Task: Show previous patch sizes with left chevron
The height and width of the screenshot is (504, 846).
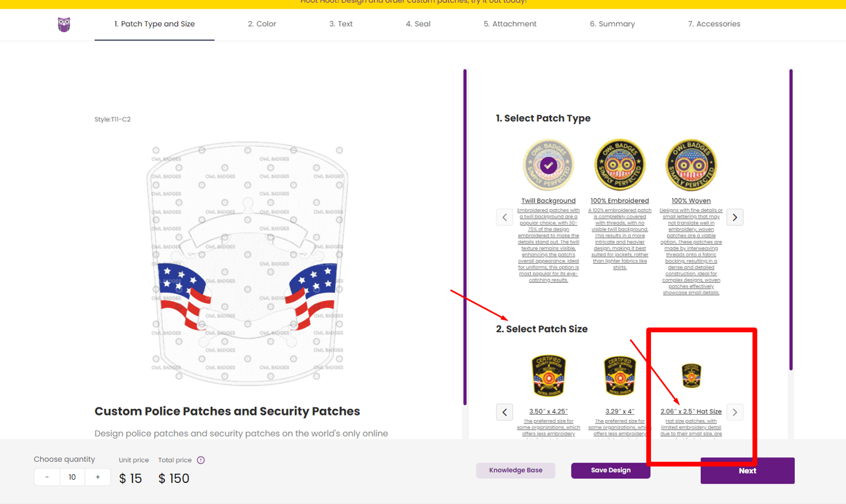Action: (504, 412)
